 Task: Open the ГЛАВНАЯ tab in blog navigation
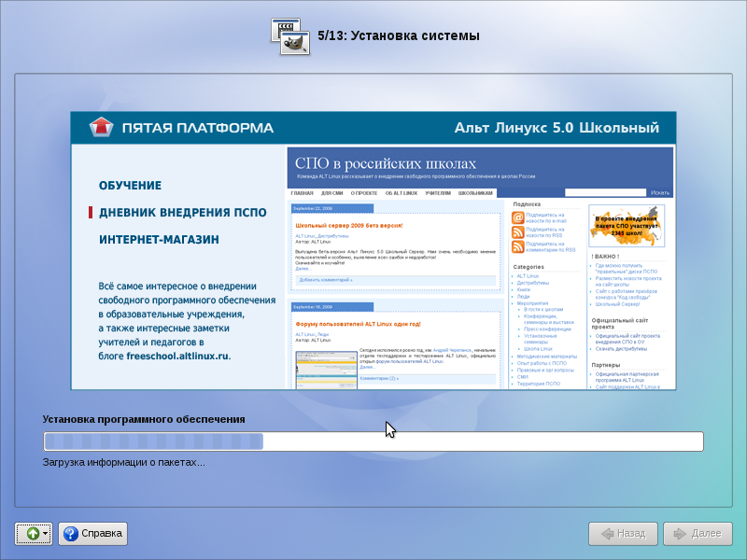coord(302,192)
